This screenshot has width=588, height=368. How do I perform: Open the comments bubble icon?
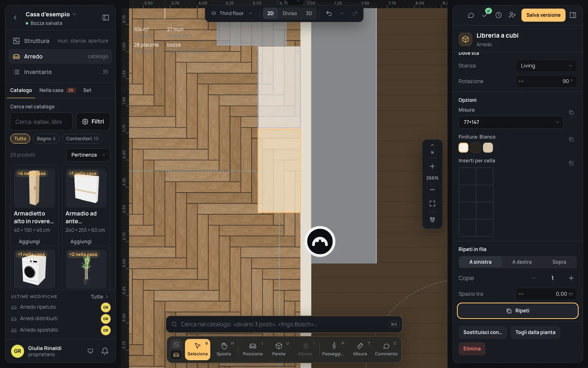pos(471,15)
